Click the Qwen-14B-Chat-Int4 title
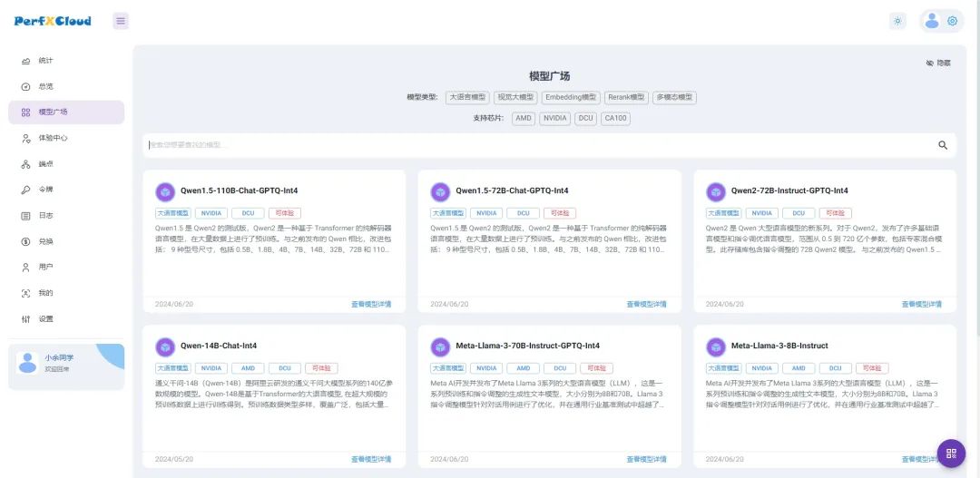Image resolution: width=980 pixels, height=478 pixels. [x=219, y=346]
